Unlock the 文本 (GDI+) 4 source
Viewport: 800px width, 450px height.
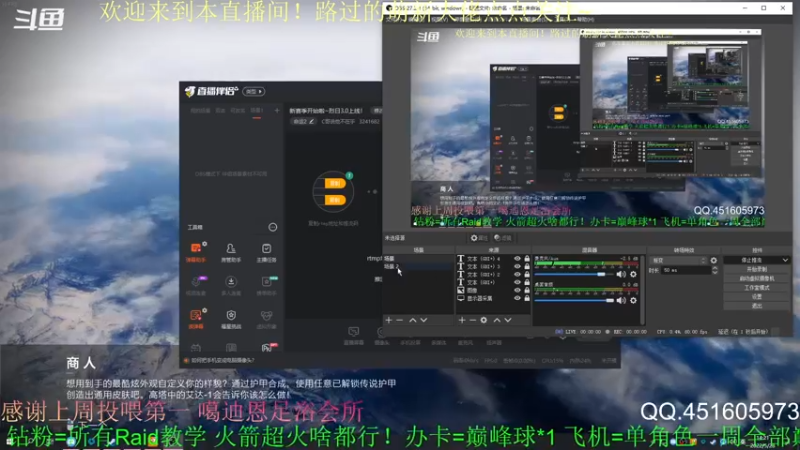point(527,259)
